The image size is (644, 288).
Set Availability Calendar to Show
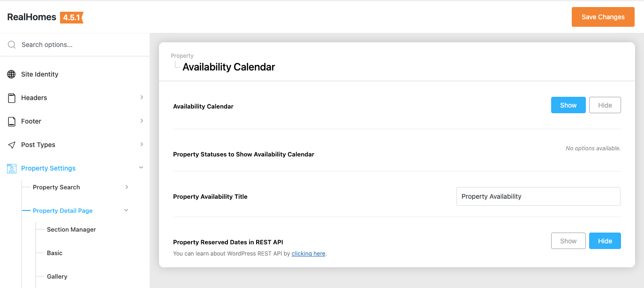coord(568,105)
